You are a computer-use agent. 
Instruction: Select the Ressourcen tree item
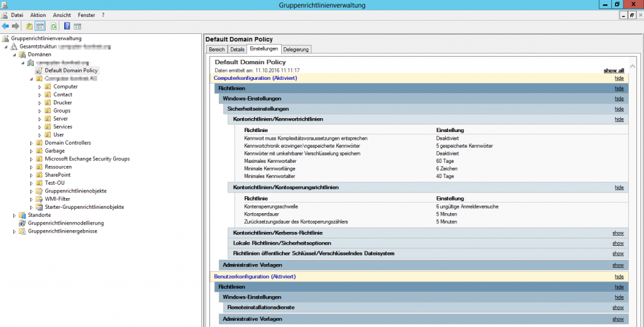(58, 167)
